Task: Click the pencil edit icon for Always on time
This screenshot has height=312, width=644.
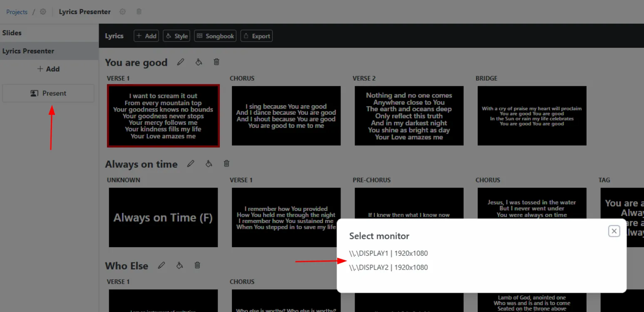Action: tap(191, 163)
